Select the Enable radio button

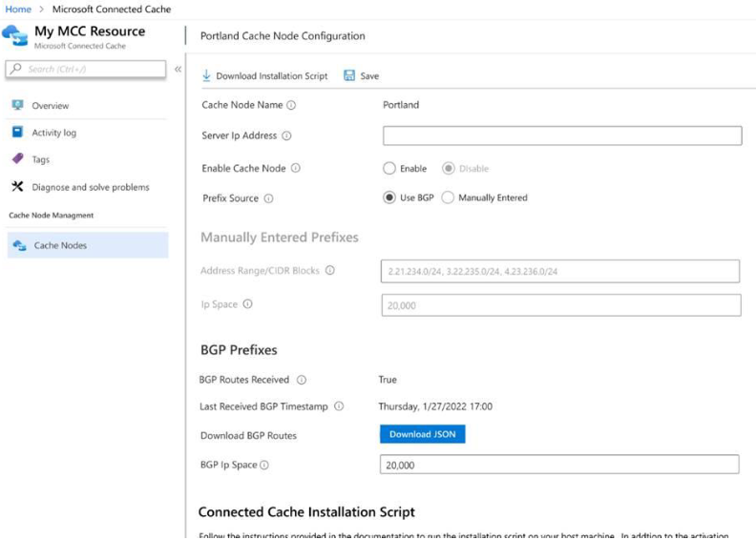click(389, 169)
